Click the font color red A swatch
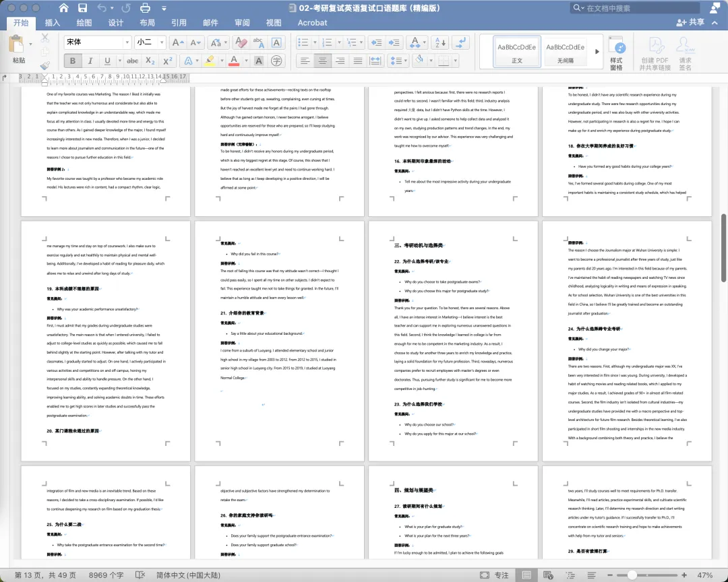The image size is (728, 582). pyautogui.click(x=234, y=61)
